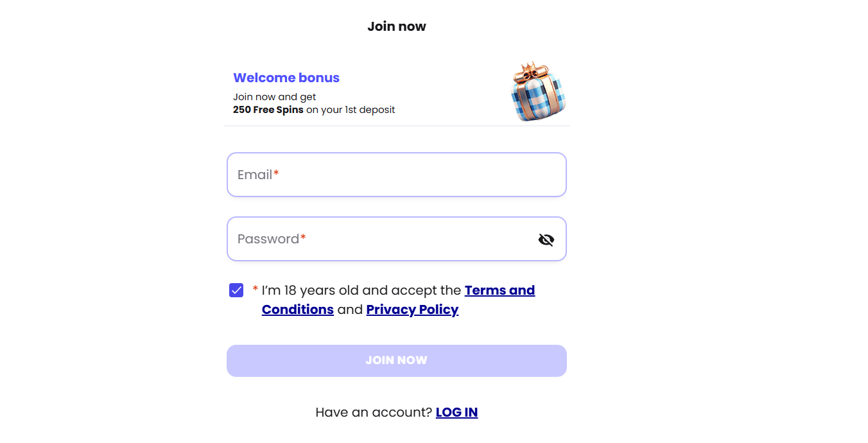Click the Welcome bonus gift illustration
This screenshot has width=868, height=443.
[538, 92]
